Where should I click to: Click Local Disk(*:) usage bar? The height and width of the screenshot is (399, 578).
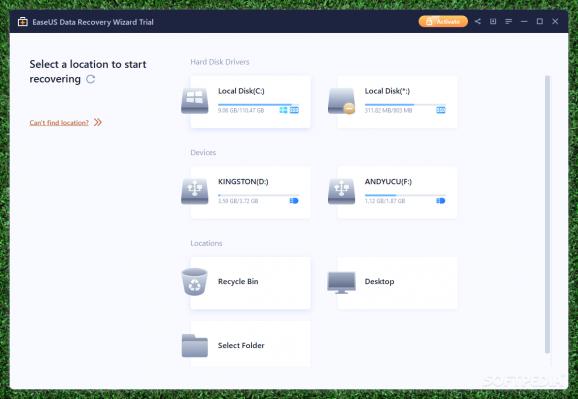(x=405, y=104)
